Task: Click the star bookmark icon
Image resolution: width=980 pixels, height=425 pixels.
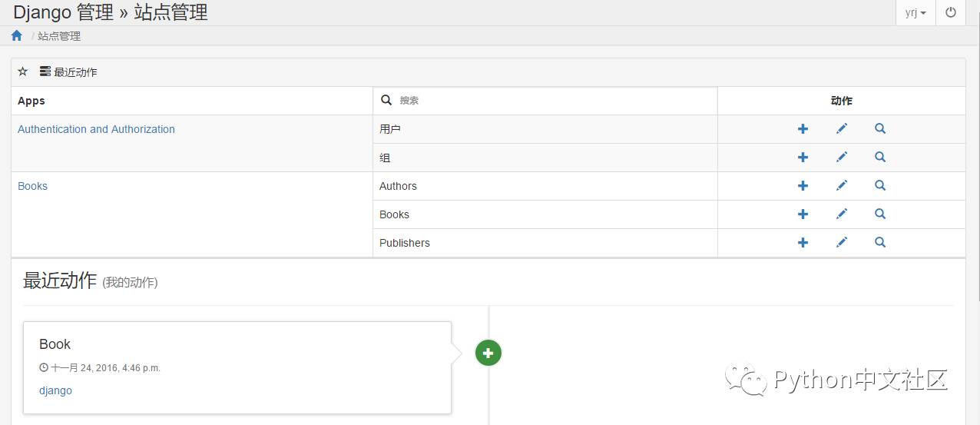Action: click(23, 71)
